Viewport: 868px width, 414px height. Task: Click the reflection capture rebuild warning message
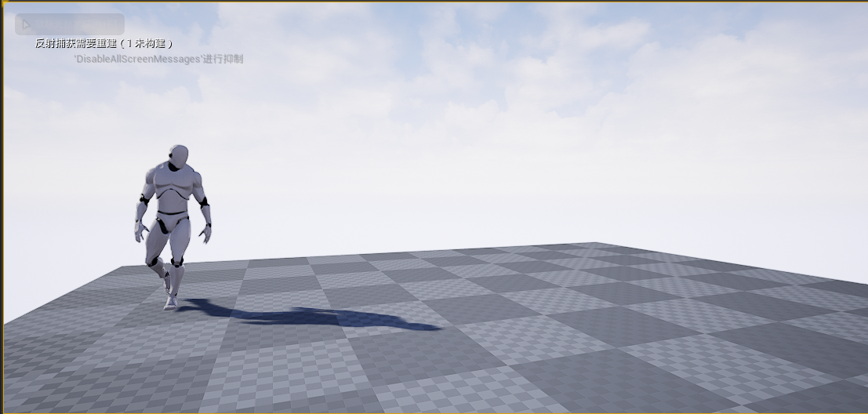coord(104,43)
